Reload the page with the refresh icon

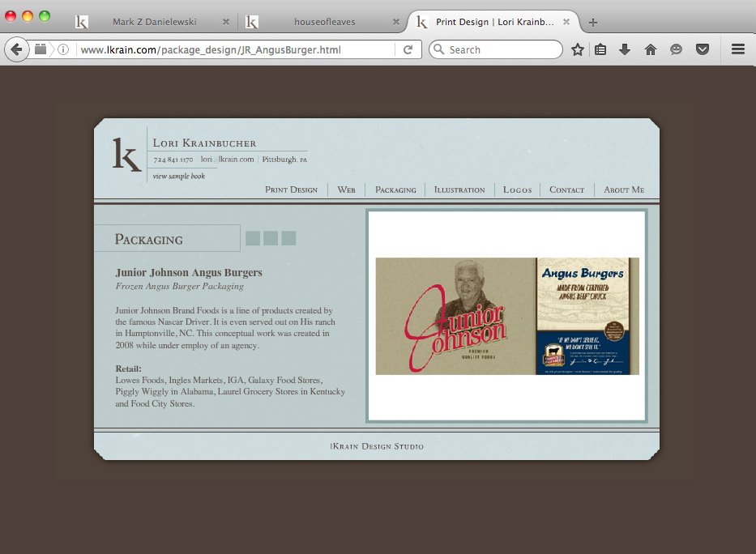[x=408, y=49]
